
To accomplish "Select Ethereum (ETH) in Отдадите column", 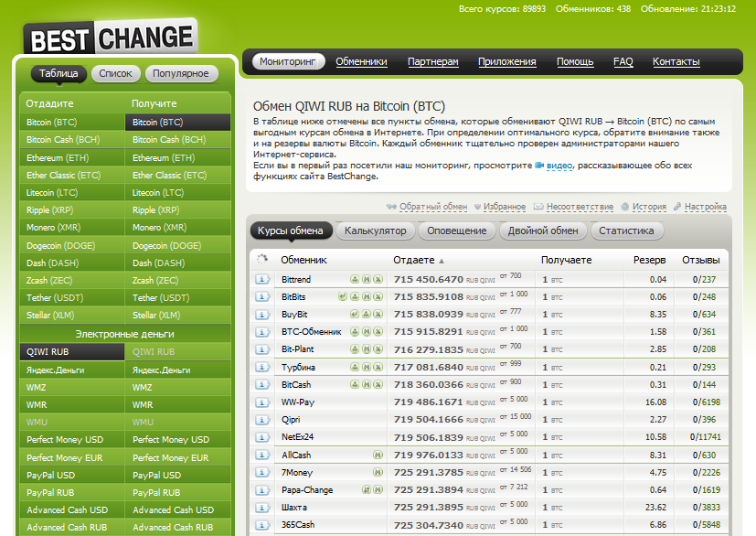I will 72,157.
